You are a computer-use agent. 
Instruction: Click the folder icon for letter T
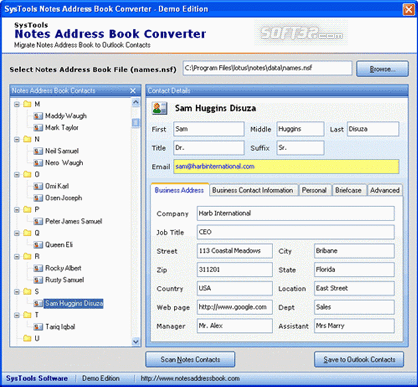coord(27,315)
